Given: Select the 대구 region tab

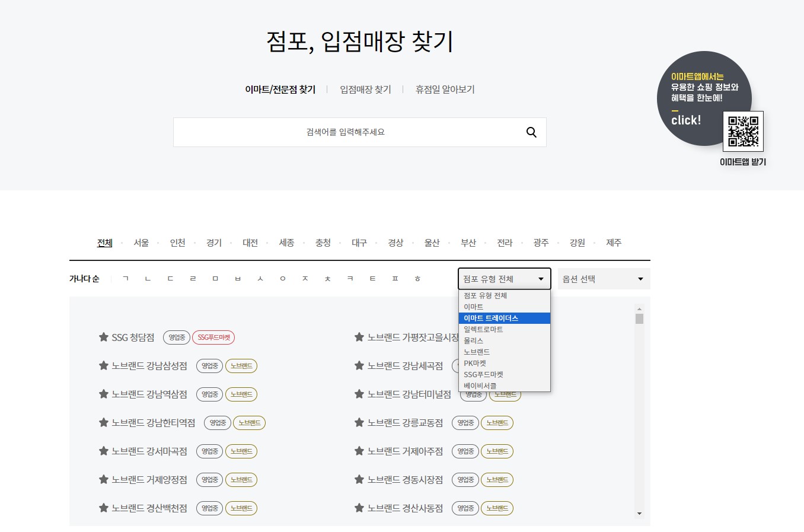Looking at the screenshot, I should (359, 243).
